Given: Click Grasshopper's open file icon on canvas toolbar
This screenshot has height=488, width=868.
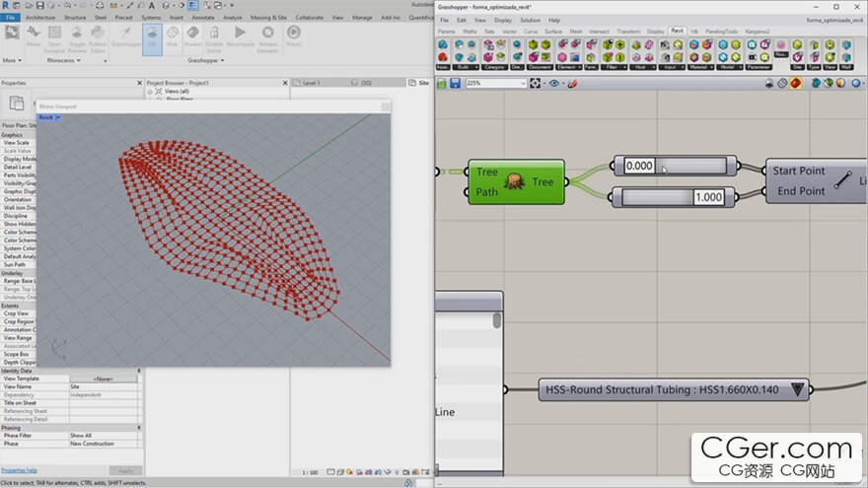Looking at the screenshot, I should pyautogui.click(x=442, y=83).
